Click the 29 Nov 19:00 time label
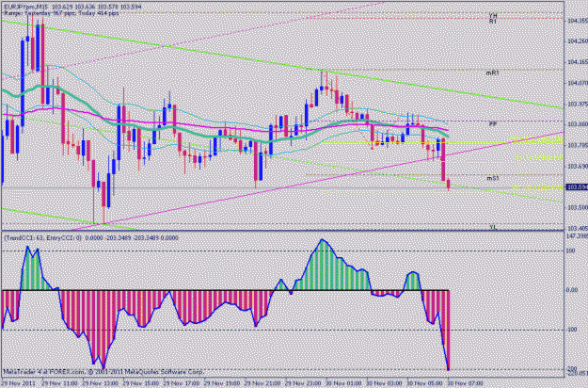Image resolution: width=588 pixels, height=388 pixels. pyautogui.click(x=222, y=384)
